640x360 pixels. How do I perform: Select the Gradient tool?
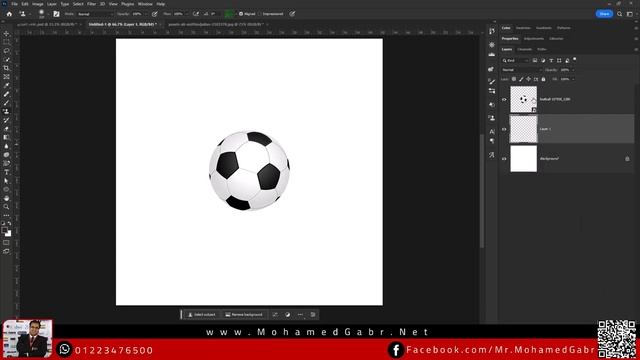click(6, 138)
